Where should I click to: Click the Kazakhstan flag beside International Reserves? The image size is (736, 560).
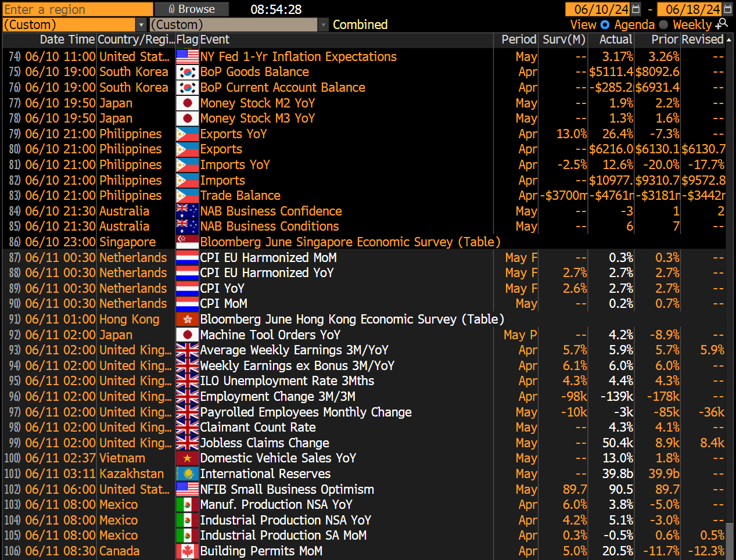tap(187, 473)
